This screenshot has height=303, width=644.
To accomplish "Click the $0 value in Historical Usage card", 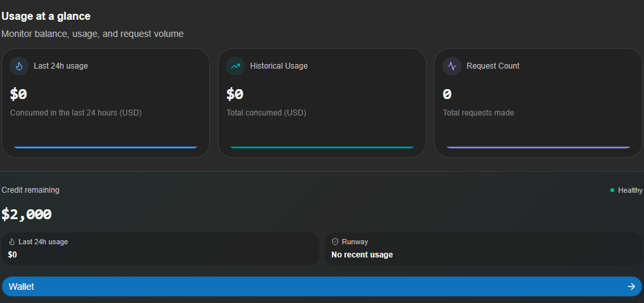I will pyautogui.click(x=235, y=94).
